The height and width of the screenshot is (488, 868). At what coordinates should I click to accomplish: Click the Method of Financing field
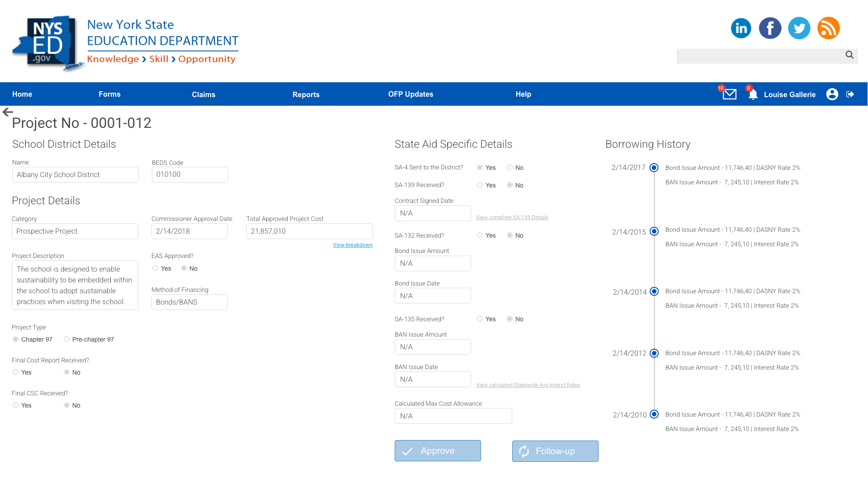pos(189,302)
